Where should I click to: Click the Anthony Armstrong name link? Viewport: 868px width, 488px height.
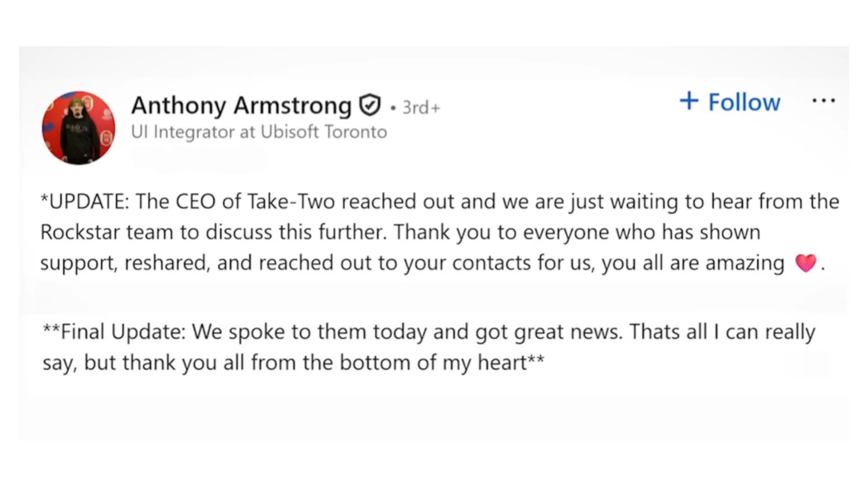point(241,105)
